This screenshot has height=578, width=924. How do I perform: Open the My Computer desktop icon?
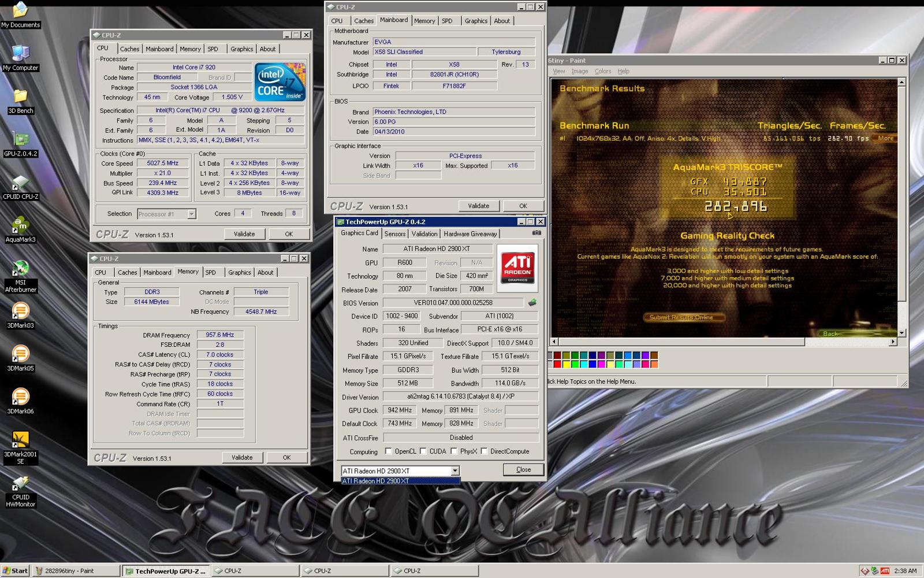click(20, 58)
